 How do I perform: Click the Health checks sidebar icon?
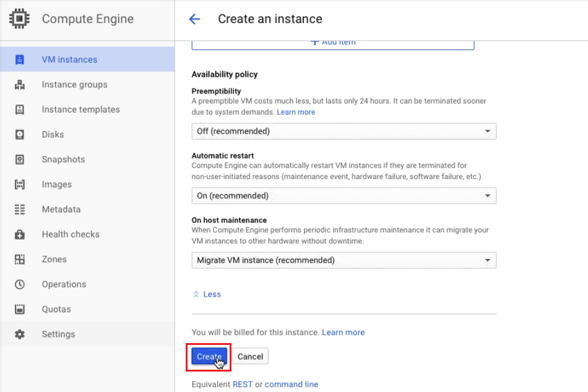tap(20, 234)
